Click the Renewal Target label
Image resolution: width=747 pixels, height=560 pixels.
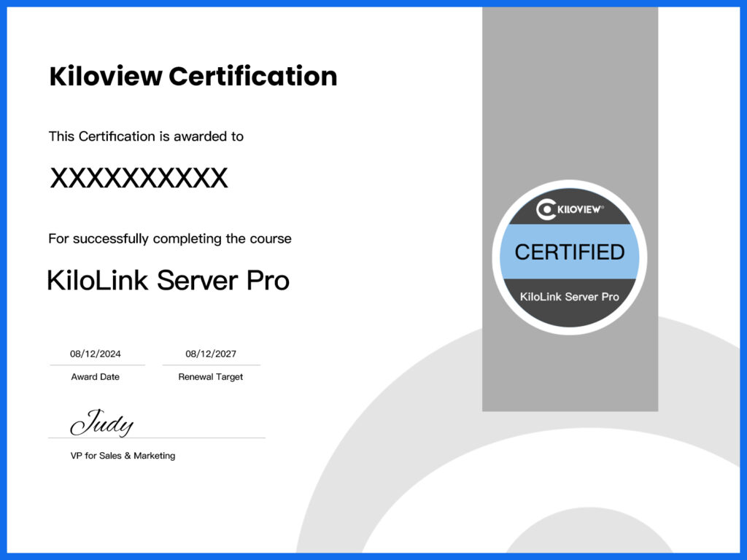(x=211, y=377)
